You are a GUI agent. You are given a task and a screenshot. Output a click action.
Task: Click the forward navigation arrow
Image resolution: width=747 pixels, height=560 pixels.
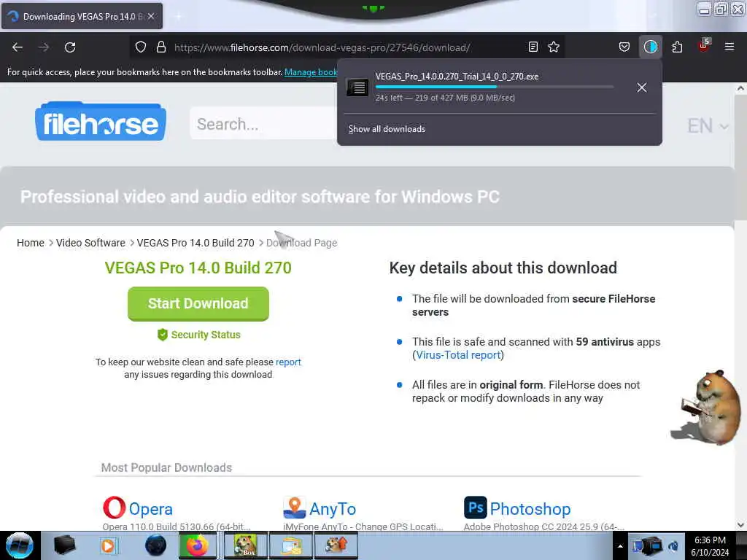click(x=44, y=47)
